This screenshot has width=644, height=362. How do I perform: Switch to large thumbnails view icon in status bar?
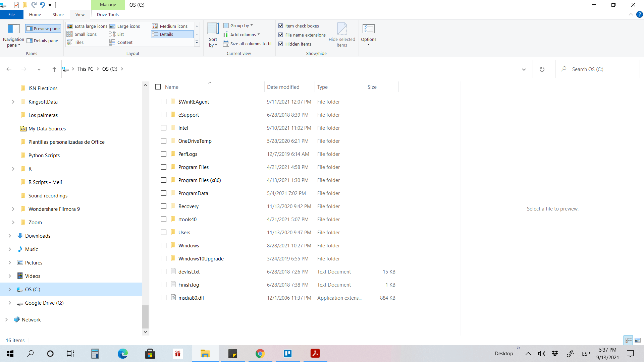click(638, 340)
